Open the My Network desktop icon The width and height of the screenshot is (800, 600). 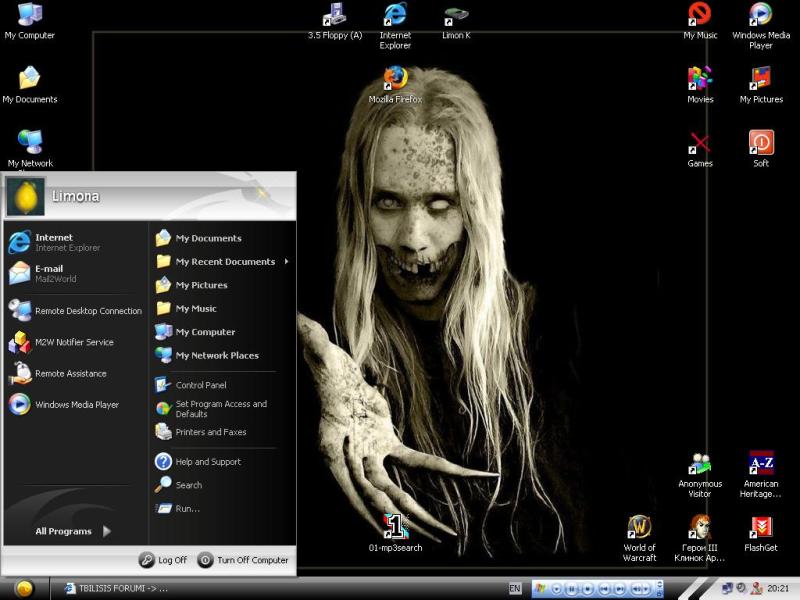tap(30, 149)
